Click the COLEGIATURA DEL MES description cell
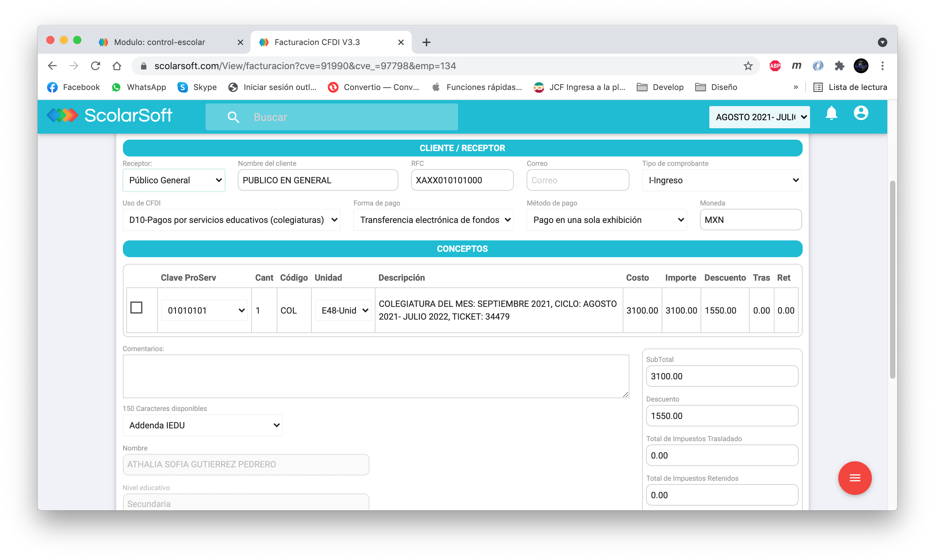The image size is (935, 560). (x=499, y=310)
